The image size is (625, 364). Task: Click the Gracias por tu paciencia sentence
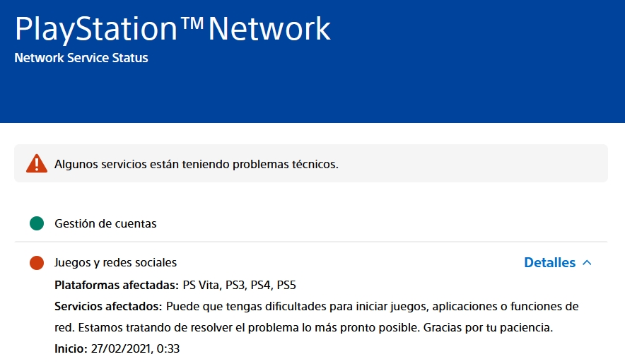click(x=488, y=328)
